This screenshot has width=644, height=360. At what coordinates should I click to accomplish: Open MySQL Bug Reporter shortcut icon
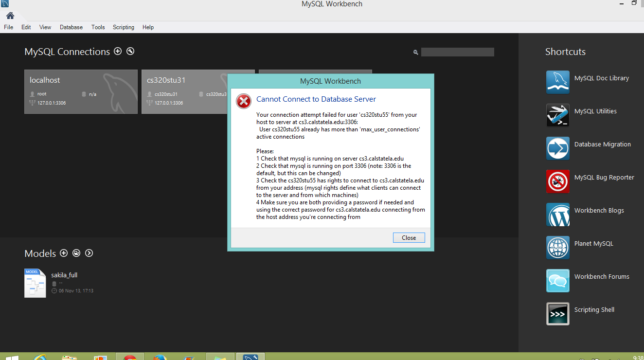[x=557, y=181]
